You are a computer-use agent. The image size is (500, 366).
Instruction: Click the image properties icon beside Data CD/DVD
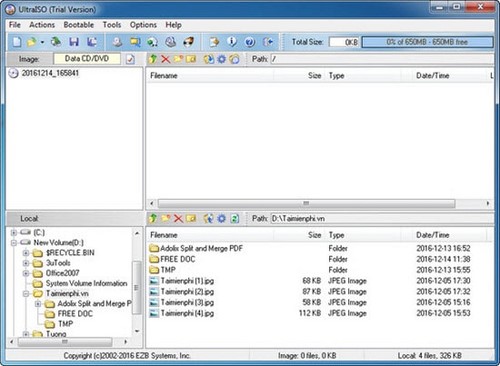coord(130,59)
